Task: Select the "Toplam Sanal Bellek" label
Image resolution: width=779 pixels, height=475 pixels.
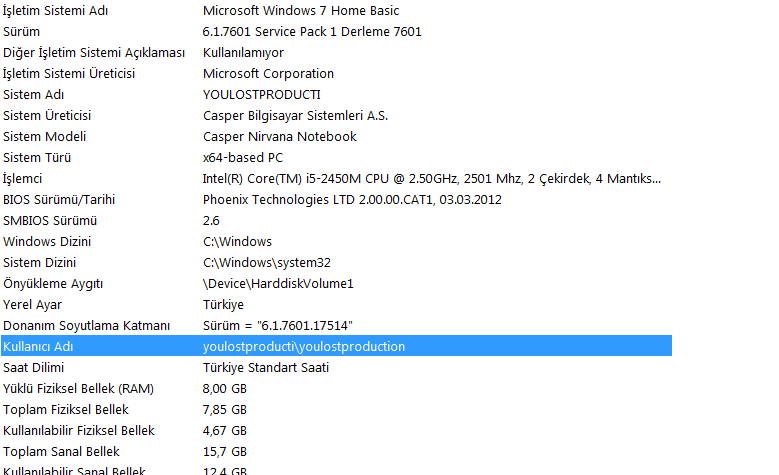Action: (62, 452)
